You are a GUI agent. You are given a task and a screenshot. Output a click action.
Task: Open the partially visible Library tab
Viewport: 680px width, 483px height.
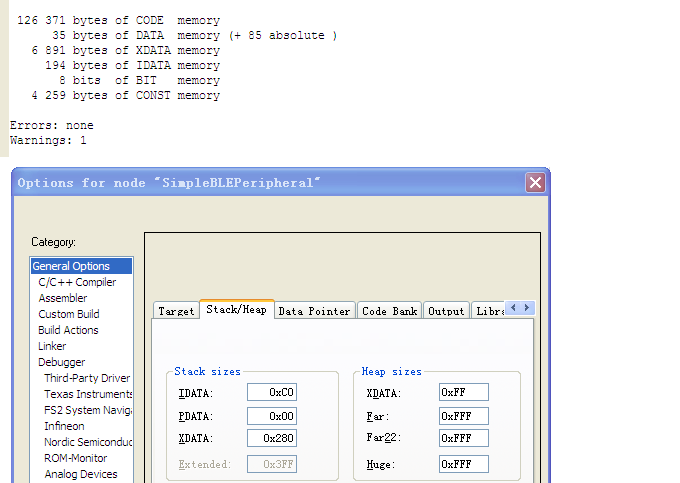coord(488,311)
